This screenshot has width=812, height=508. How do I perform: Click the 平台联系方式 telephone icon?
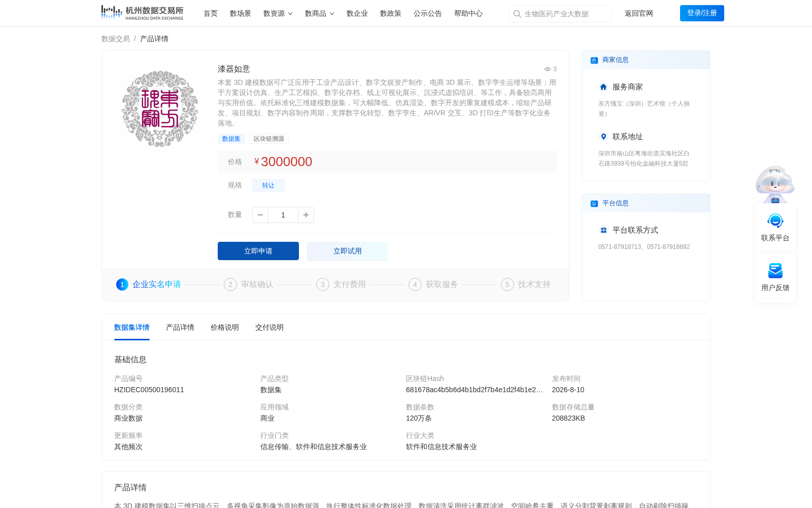(x=603, y=230)
